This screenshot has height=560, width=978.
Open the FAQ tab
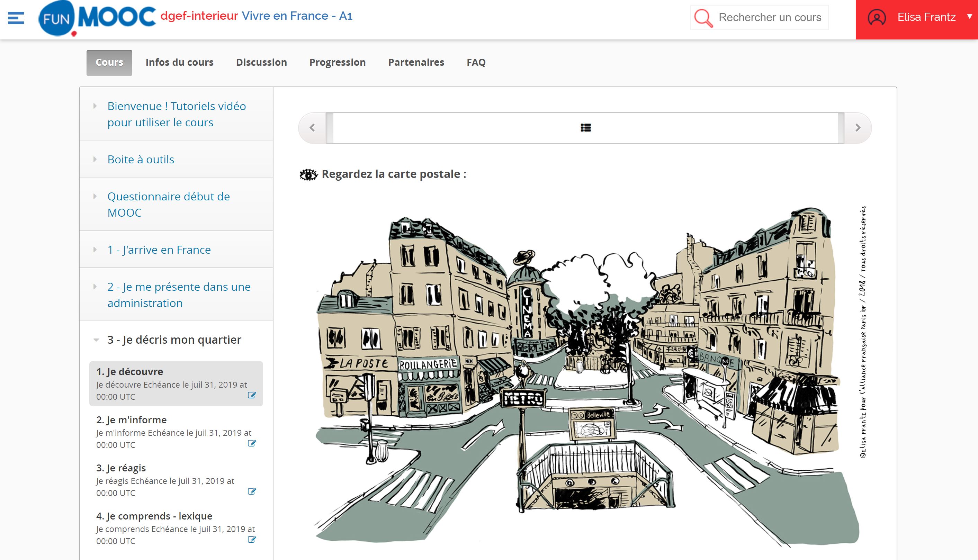tap(476, 63)
